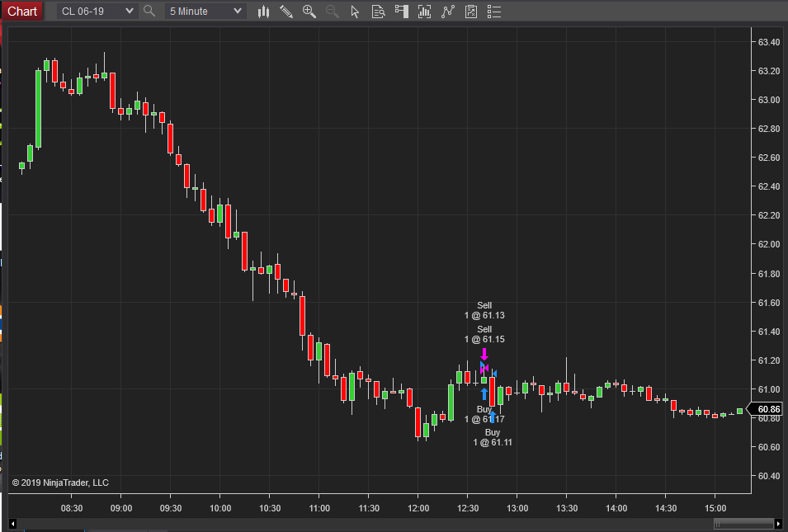This screenshot has width=788, height=532.
Task: Activate the zoom in magnifier tool
Action: (309, 12)
